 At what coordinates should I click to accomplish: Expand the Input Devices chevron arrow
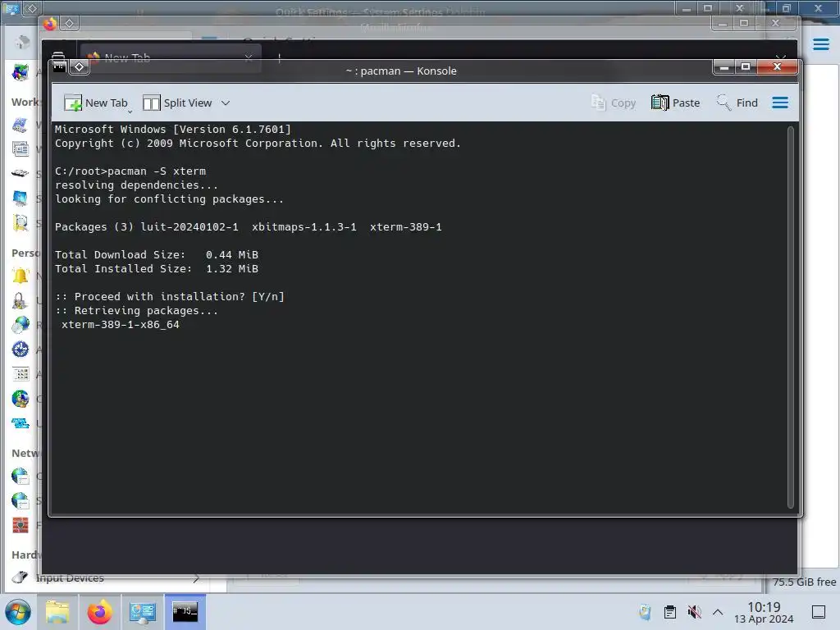pos(196,578)
